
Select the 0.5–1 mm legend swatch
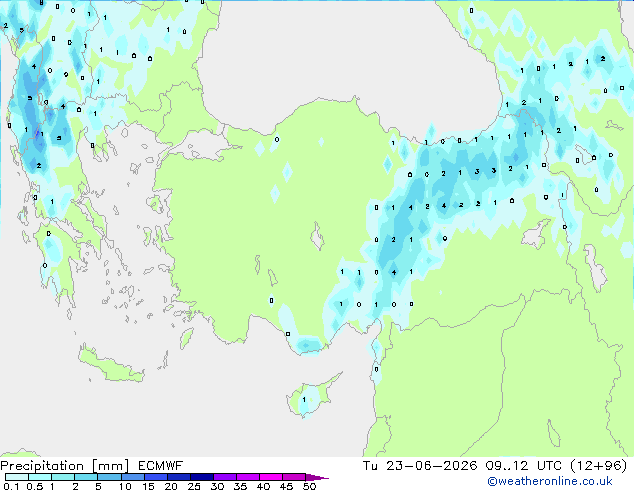[x=40, y=477]
